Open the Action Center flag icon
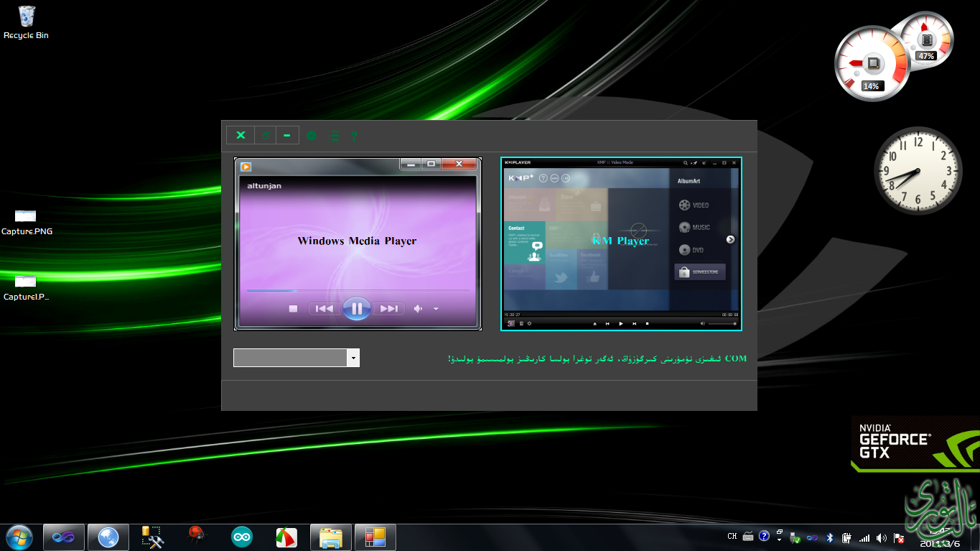Image resolution: width=980 pixels, height=551 pixels. pyautogui.click(x=899, y=537)
